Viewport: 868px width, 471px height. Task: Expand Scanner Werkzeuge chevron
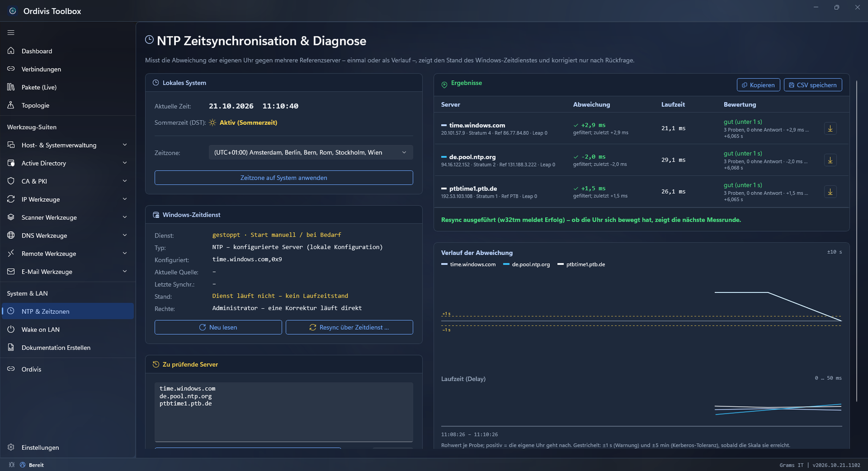125,217
